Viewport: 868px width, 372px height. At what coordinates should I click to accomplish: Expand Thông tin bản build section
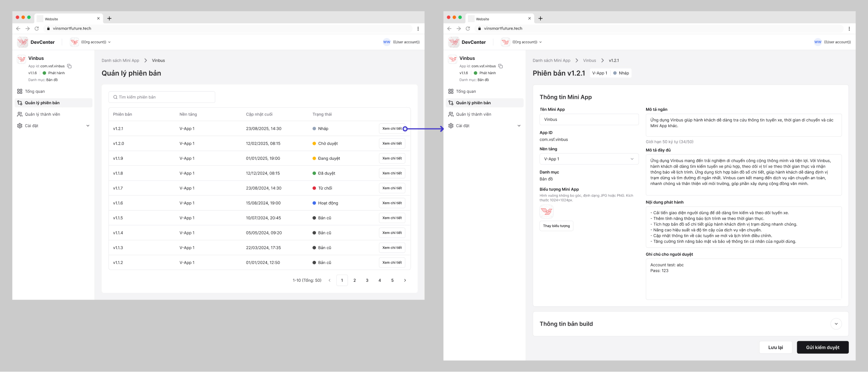click(836, 324)
